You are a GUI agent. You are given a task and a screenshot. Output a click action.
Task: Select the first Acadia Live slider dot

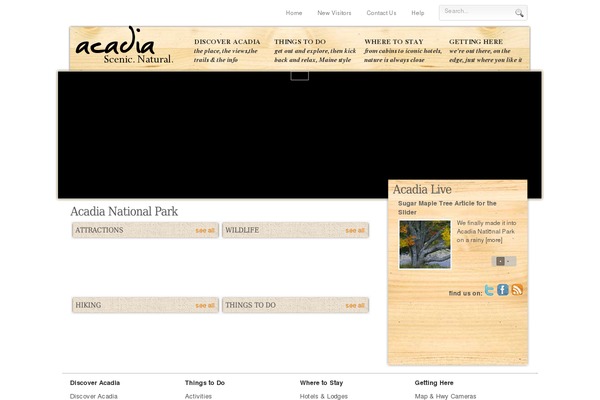500,261
